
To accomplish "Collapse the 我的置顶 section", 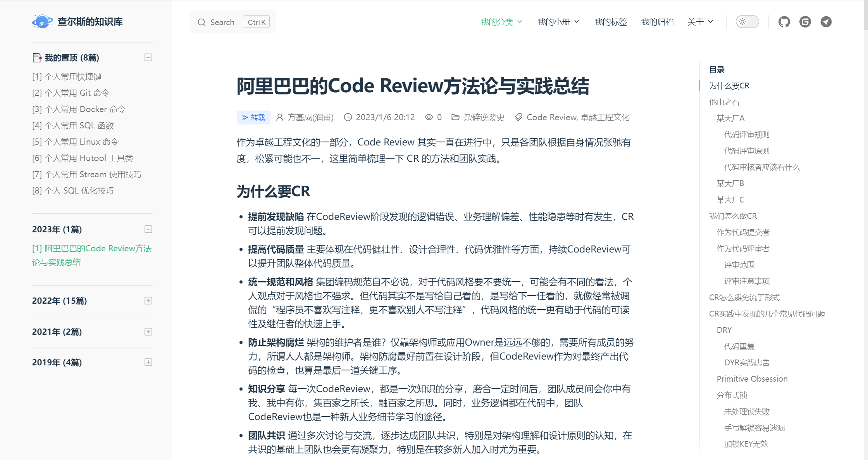I will pos(148,58).
